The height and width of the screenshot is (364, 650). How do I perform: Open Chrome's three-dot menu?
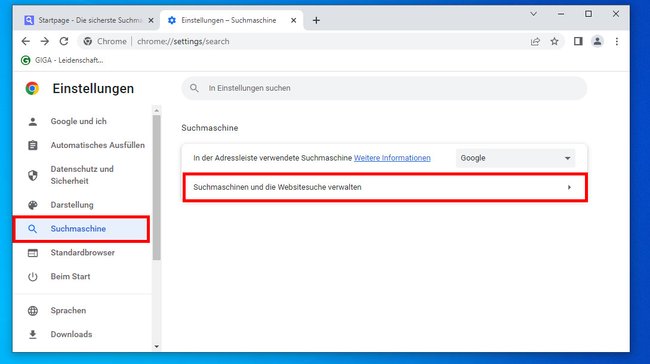[617, 41]
